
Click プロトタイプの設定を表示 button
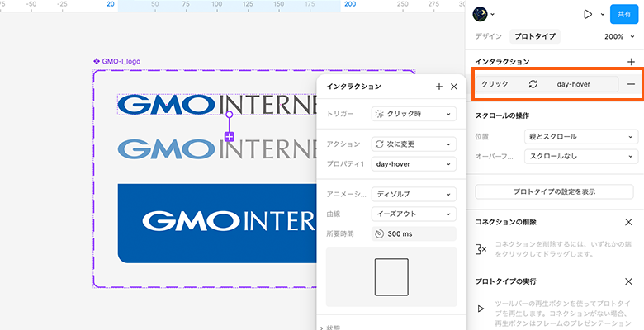[x=555, y=191]
